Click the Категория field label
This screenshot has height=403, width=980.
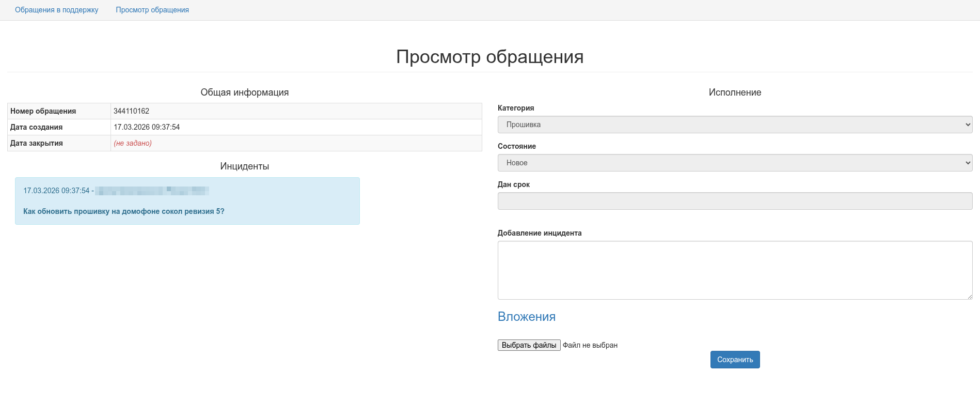tap(516, 108)
